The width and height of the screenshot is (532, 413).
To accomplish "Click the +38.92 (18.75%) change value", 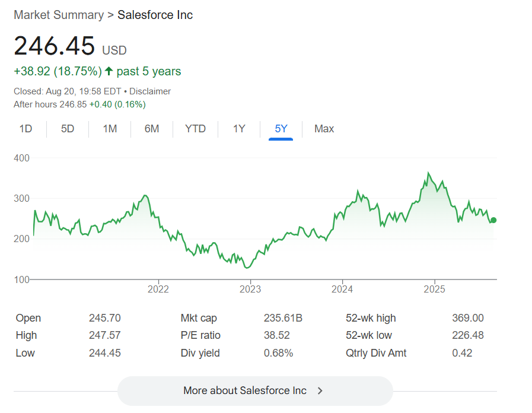I will [x=58, y=71].
